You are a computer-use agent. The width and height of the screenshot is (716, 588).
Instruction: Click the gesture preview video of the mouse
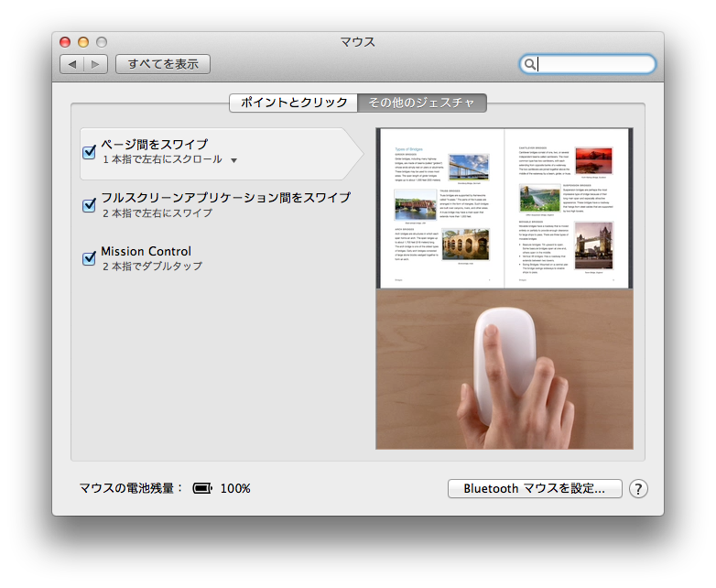click(504, 369)
